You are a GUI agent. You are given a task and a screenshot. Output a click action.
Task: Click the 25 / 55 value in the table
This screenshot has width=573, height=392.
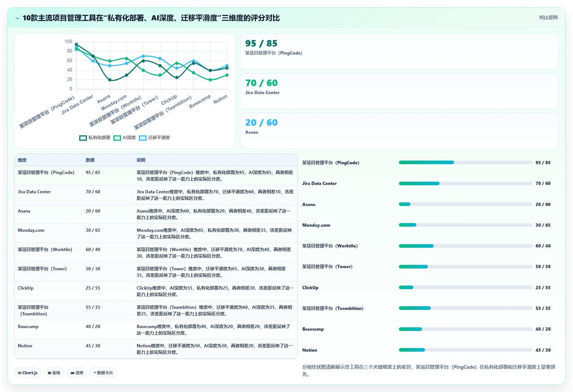pyautogui.click(x=93, y=288)
